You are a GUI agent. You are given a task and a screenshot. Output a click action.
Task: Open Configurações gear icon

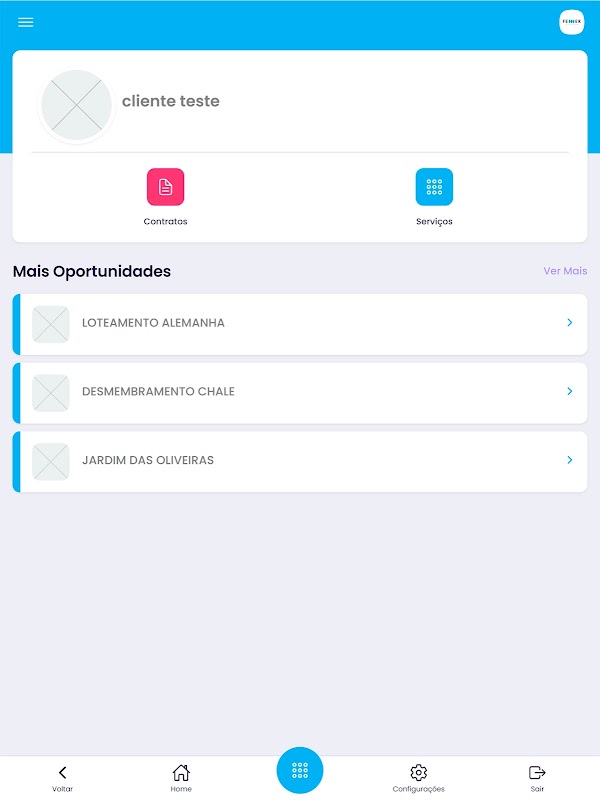point(418,772)
